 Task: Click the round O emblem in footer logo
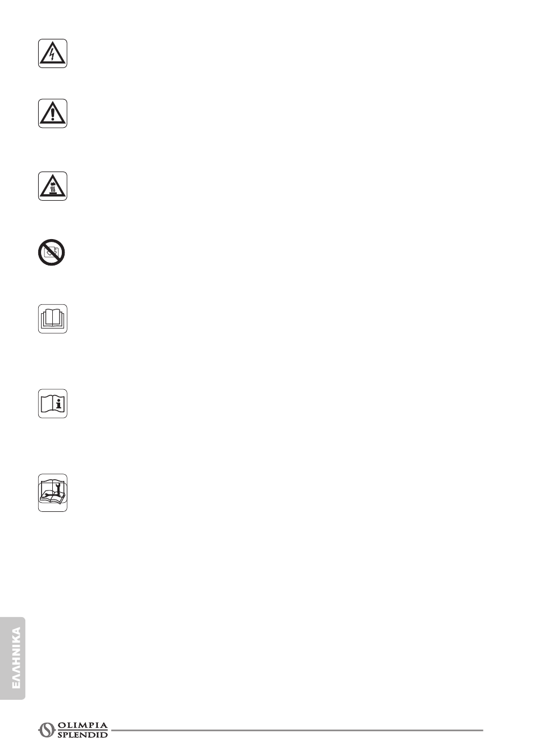[46, 730]
